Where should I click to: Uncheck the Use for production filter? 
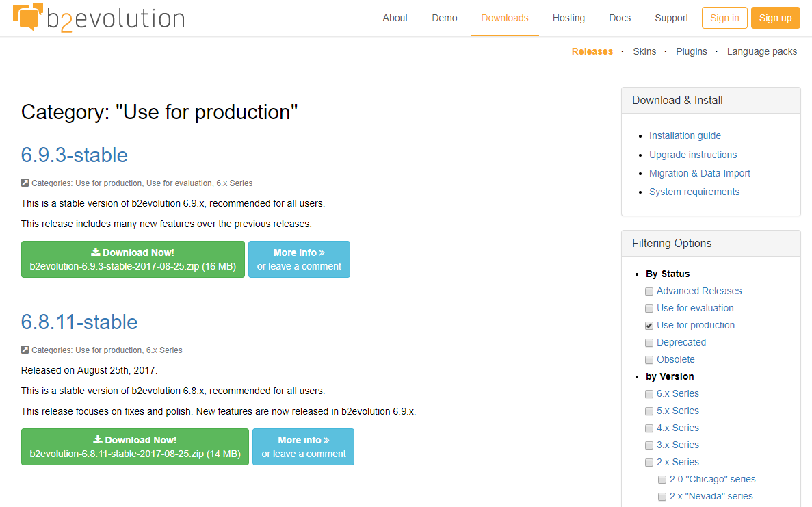(649, 326)
